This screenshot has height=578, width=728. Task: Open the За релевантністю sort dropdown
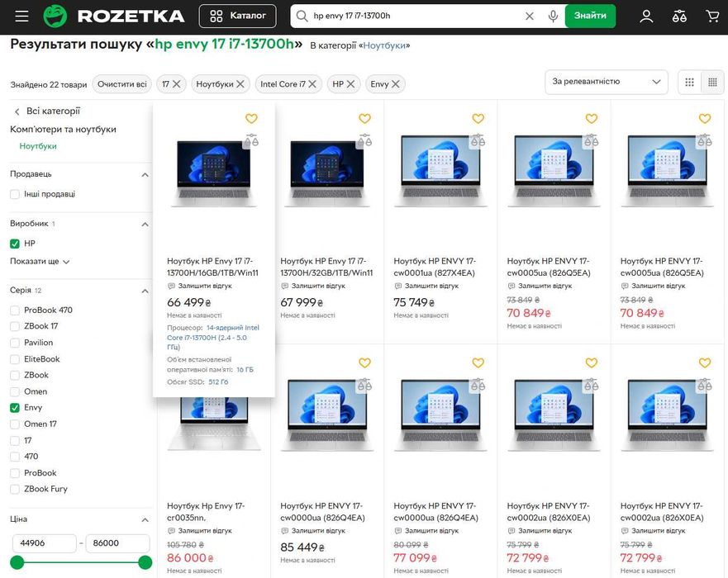(607, 82)
